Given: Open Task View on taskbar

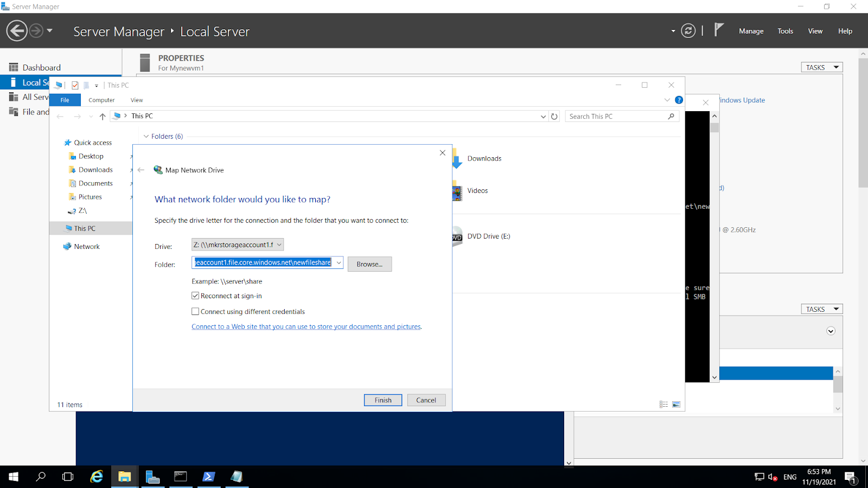Looking at the screenshot, I should click(x=68, y=477).
